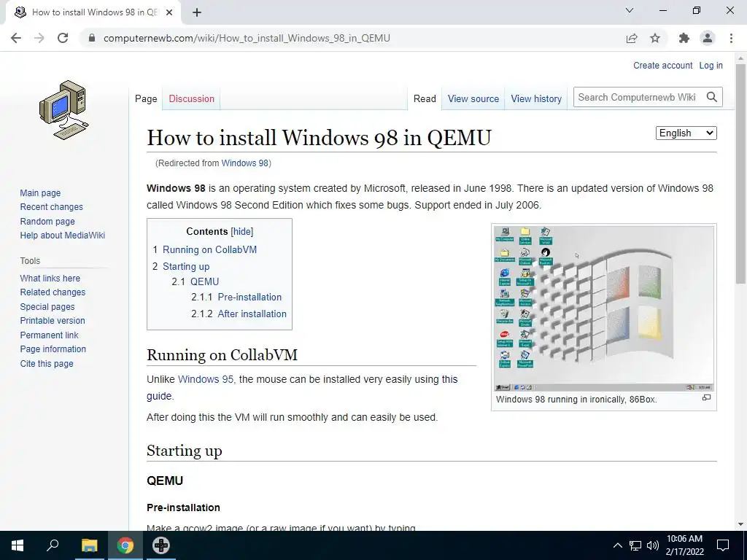Viewport: 747px width, 560px height.
Task: Open What links here
Action: pos(50,278)
